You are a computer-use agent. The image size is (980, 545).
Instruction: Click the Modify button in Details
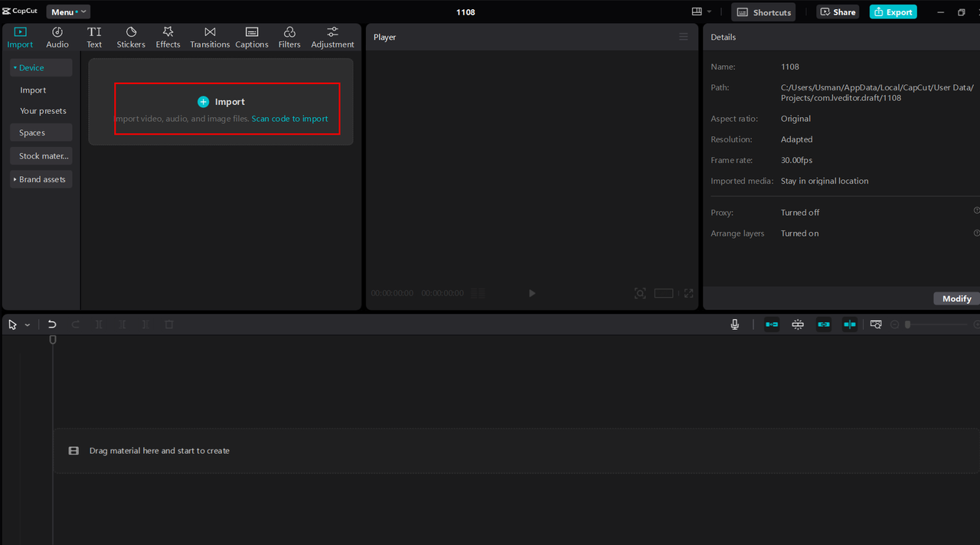click(956, 299)
